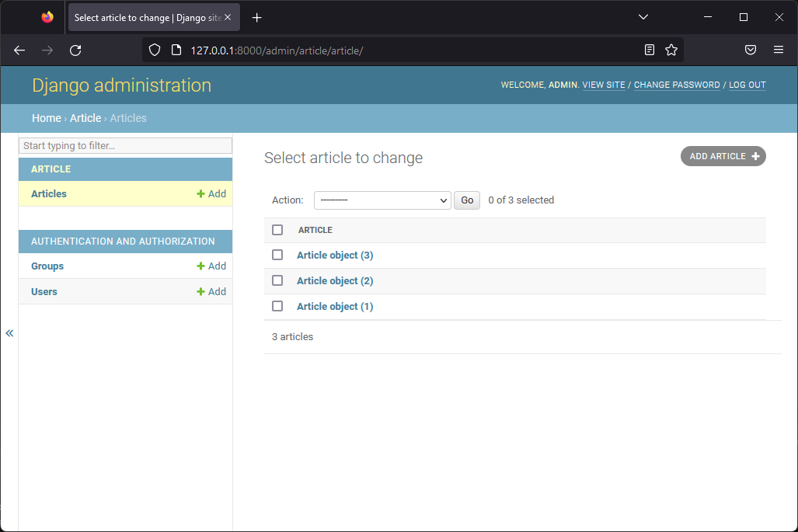Select Articles in the sidebar
This screenshot has width=798, height=532.
49,194
